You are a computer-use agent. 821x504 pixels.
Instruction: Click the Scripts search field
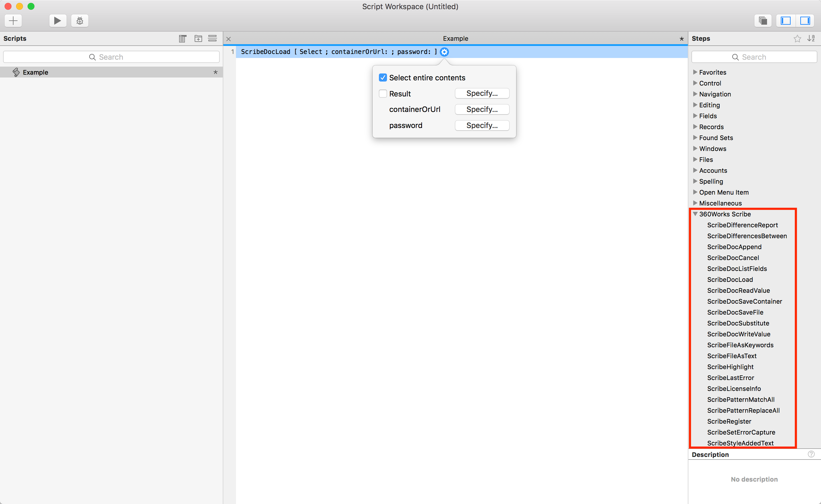(111, 57)
